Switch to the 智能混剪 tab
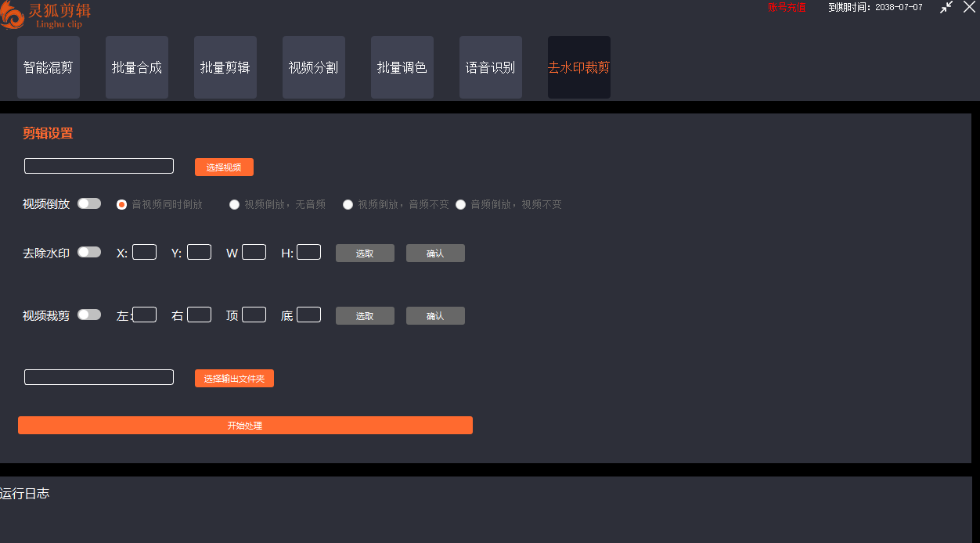 (48, 67)
